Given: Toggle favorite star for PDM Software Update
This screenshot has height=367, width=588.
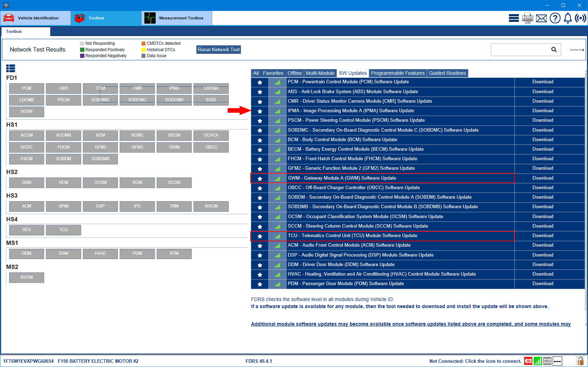Looking at the screenshot, I should (x=260, y=284).
